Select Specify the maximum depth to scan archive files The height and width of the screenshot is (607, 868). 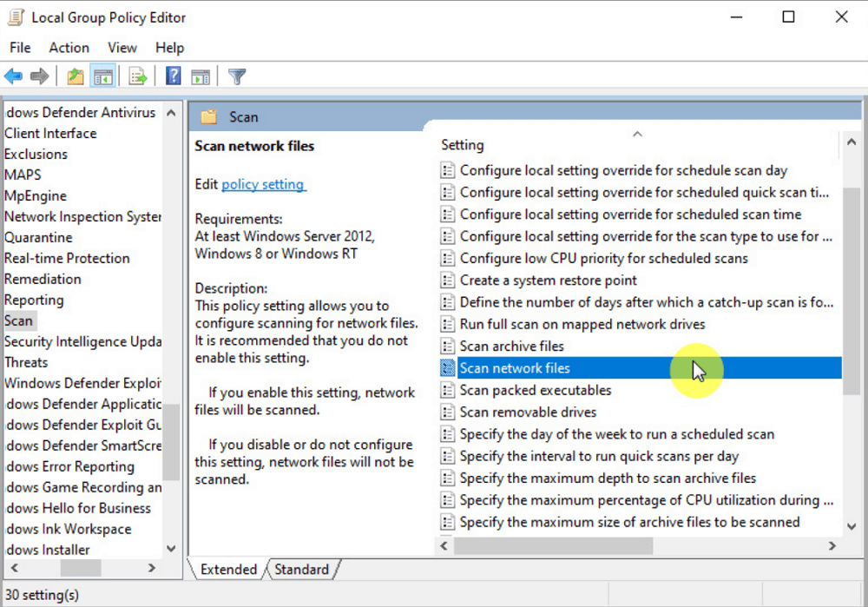point(608,478)
